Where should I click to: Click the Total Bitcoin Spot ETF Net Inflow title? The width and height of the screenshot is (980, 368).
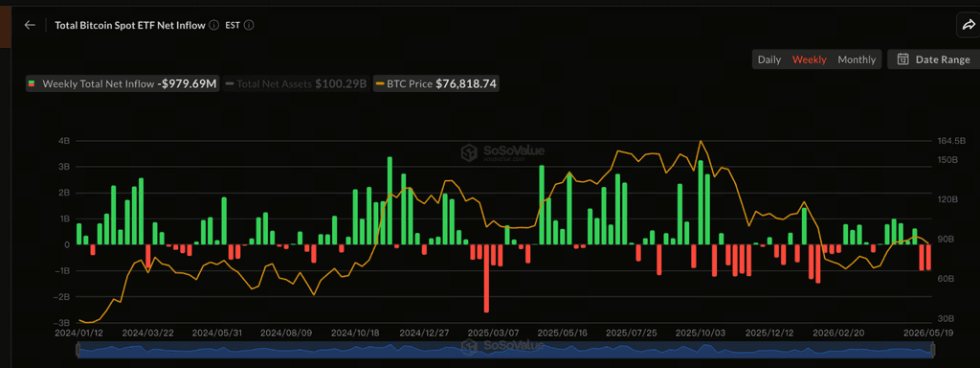[x=130, y=25]
